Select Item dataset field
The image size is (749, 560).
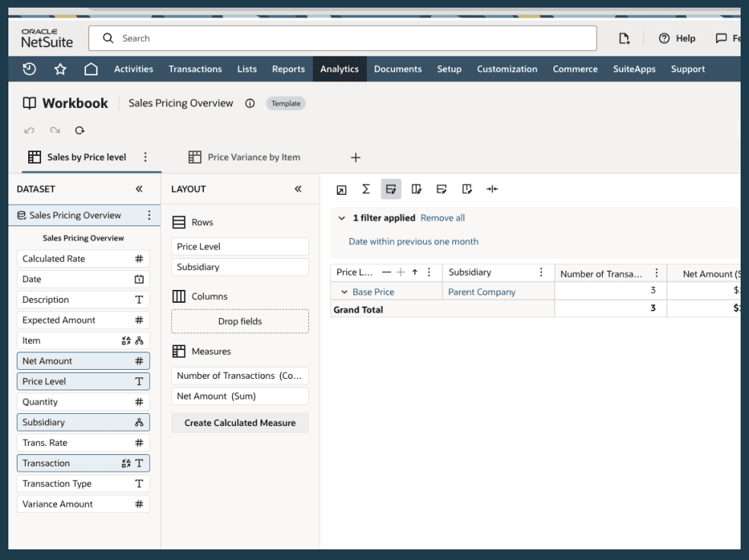click(x=83, y=341)
